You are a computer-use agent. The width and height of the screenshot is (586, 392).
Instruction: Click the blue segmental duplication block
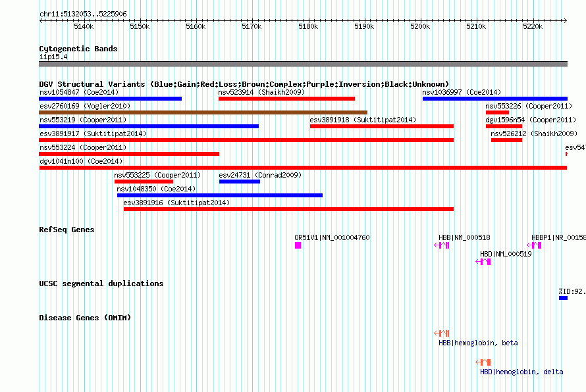click(x=563, y=298)
